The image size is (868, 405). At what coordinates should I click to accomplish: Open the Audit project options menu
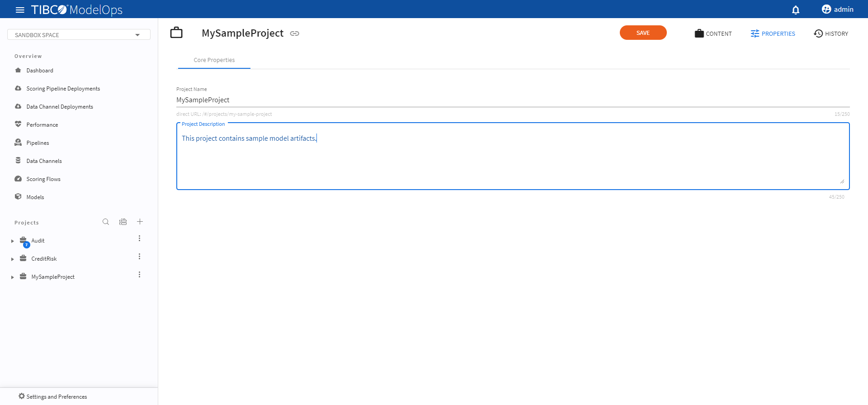[x=139, y=238]
